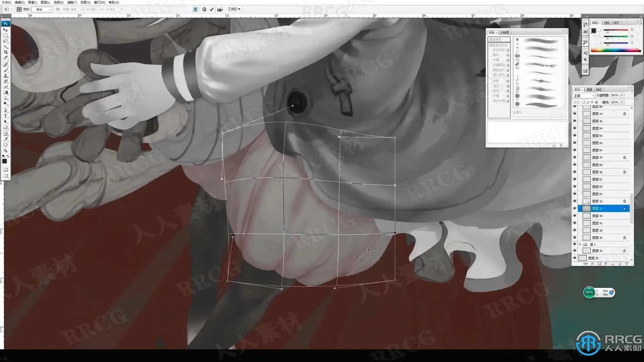Collapse the 组 1 layer group
This screenshot has height=362, width=644.
580,244
